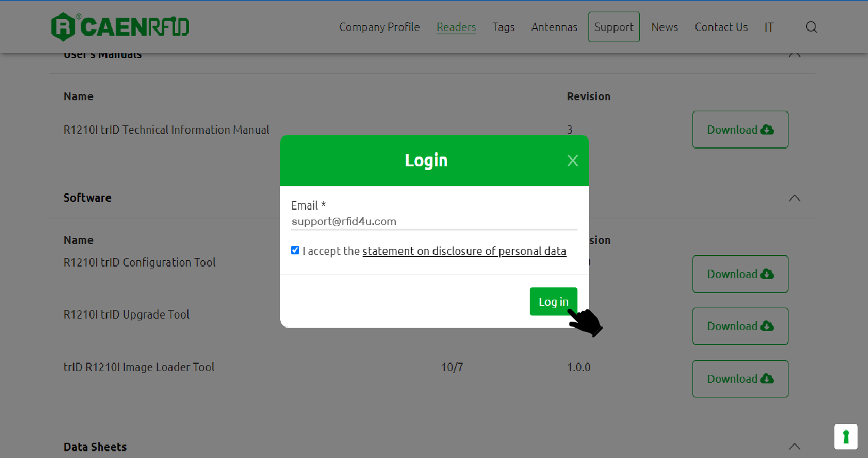The width and height of the screenshot is (868, 458).
Task: Collapse the Software section chevron
Action: coord(794,198)
